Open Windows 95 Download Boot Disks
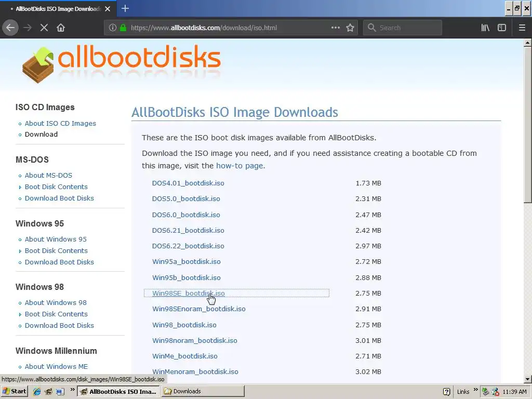 click(x=59, y=262)
